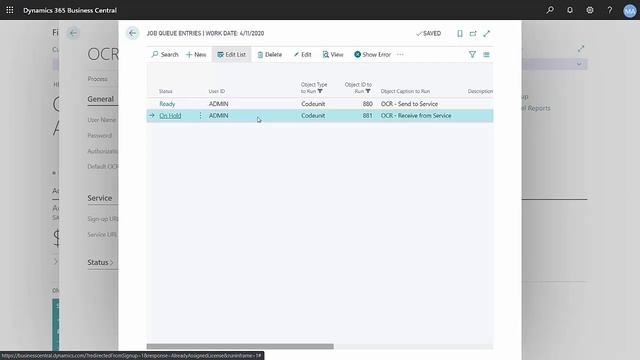Open page in new window icon
The height and width of the screenshot is (360, 640).
point(473,33)
